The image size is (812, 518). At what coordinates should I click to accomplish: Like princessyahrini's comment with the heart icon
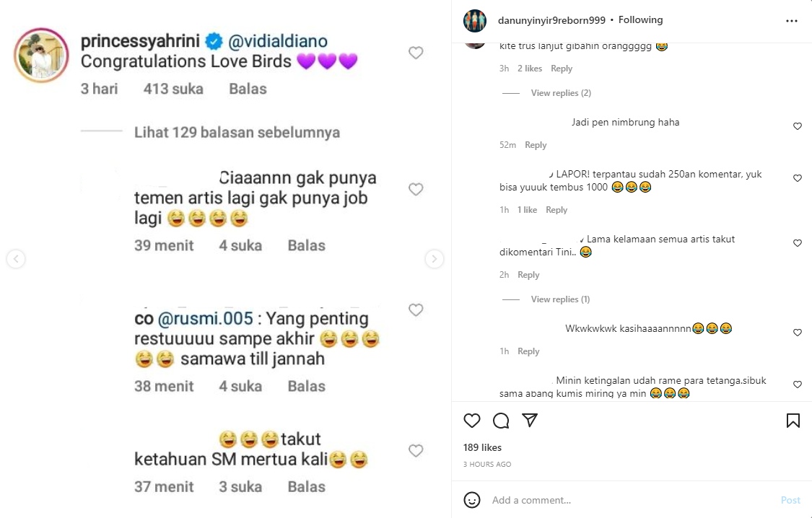[x=416, y=53]
